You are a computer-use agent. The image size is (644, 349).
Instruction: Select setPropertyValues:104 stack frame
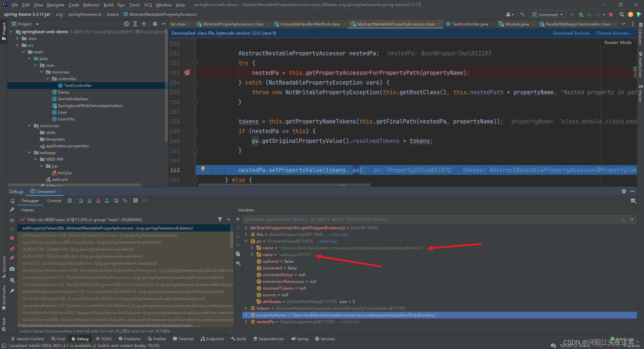pyautogui.click(x=125, y=235)
